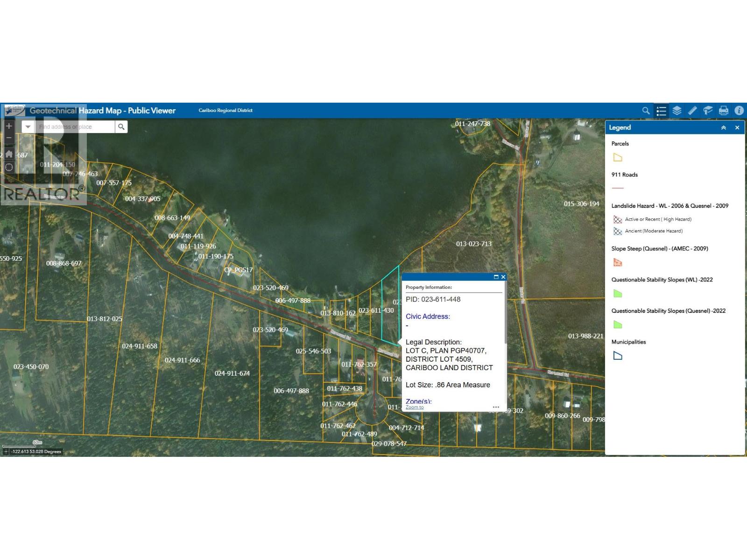
Task: Open the About info icon
Action: 739,111
